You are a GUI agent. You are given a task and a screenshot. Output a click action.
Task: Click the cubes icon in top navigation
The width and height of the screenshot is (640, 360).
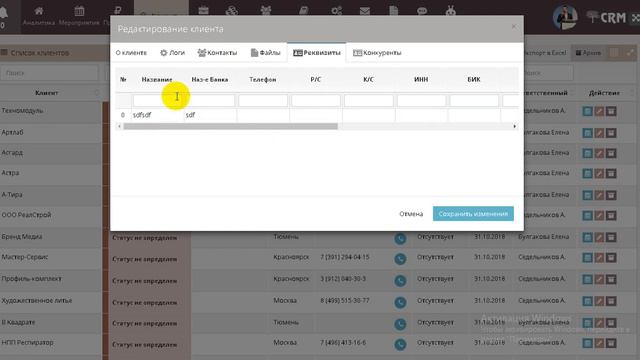[231, 11]
